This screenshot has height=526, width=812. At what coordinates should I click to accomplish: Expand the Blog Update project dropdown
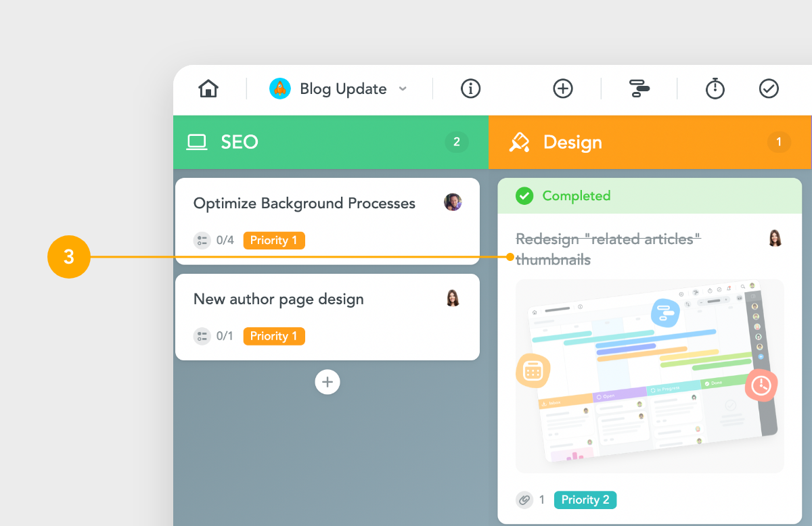[x=403, y=89]
